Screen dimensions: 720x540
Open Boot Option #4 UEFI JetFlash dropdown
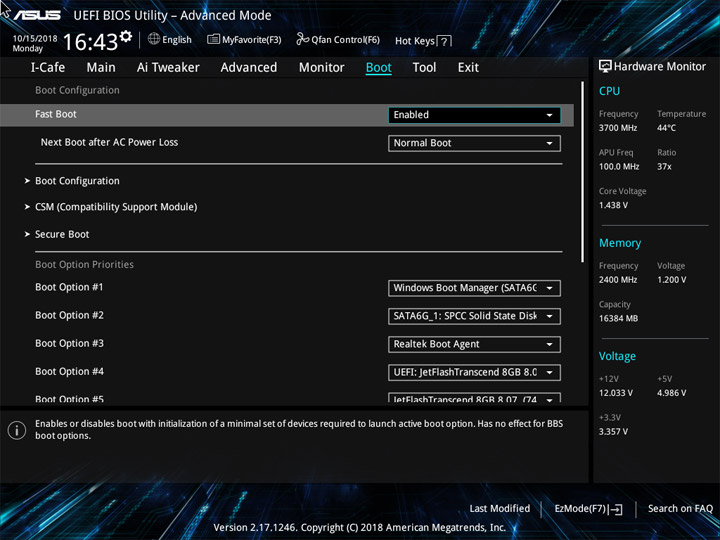(x=474, y=372)
